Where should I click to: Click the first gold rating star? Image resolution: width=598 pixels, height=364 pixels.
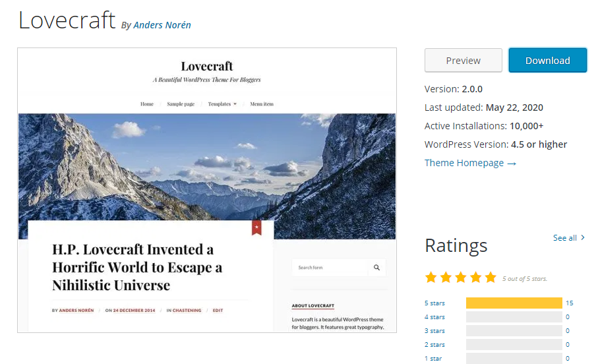coord(431,278)
